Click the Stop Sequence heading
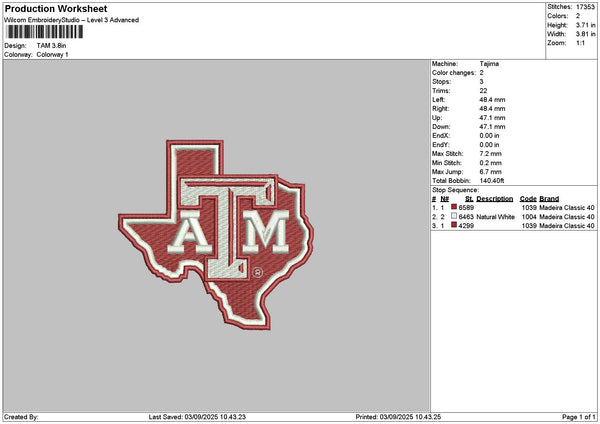This screenshot has width=600, height=424. [x=455, y=190]
